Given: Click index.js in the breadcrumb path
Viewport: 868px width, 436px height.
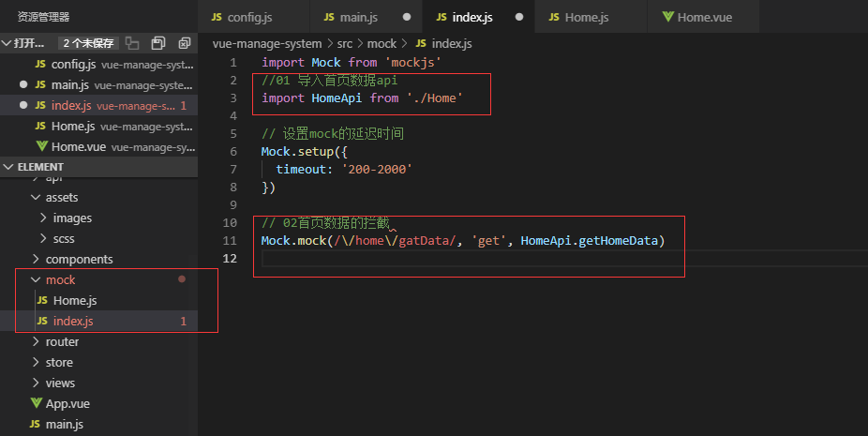Looking at the screenshot, I should pos(452,43).
